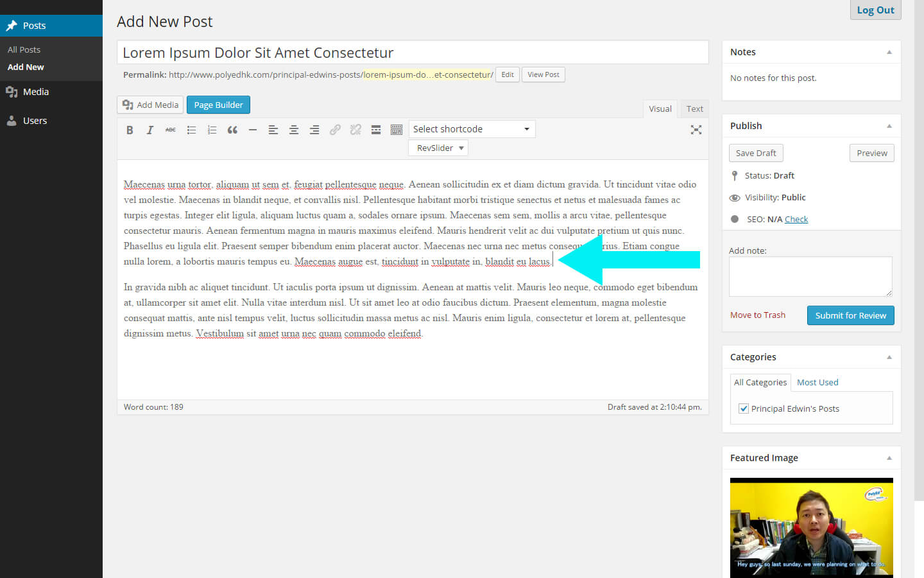
Task: Apply blockquote formatting
Action: click(232, 130)
